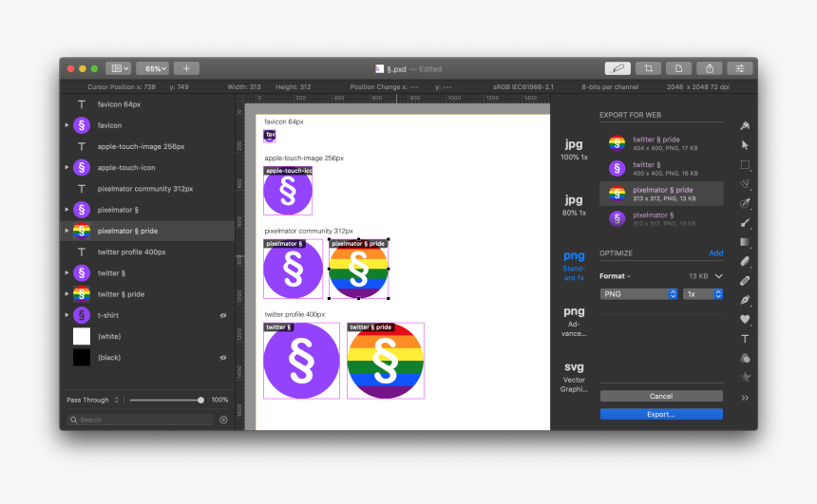Click the active paintbrush toolbar button
Image resolution: width=817 pixels, height=504 pixels.
[617, 68]
